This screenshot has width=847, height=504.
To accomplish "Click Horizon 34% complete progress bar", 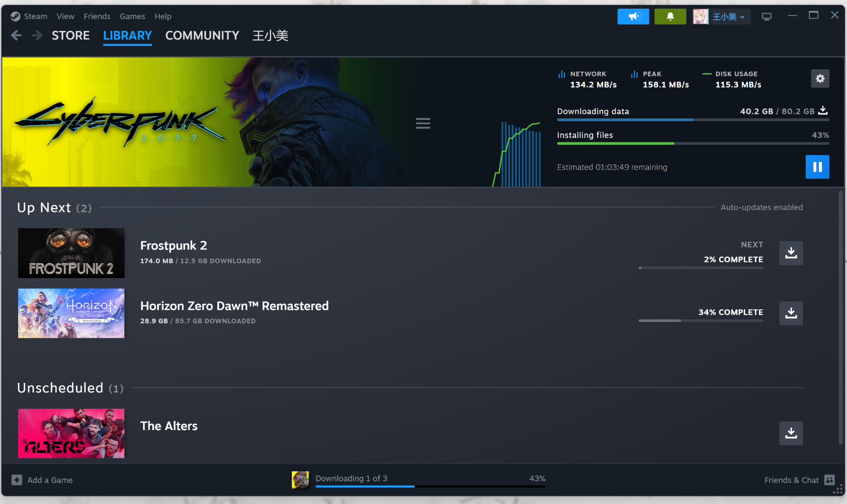I will [x=701, y=321].
